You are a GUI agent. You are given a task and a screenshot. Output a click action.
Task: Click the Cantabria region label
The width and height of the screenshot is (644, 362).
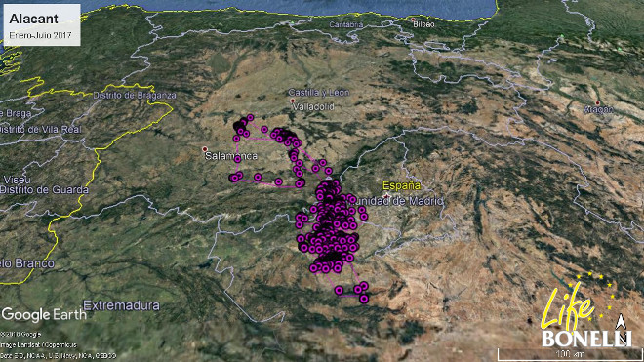(x=346, y=25)
